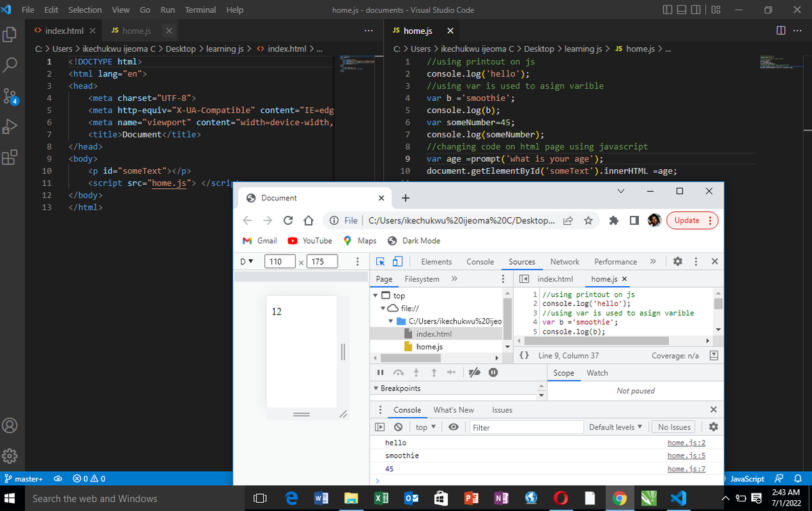
Task: Open the console context 'top' dropdown
Action: click(425, 427)
